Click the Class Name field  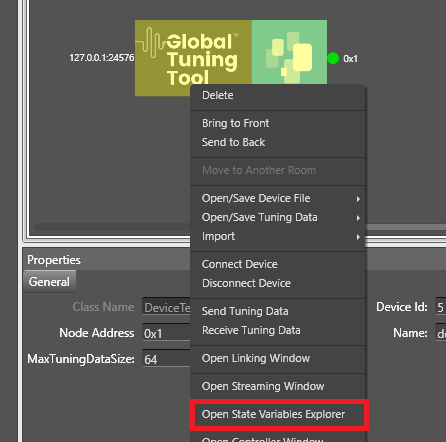(x=166, y=307)
